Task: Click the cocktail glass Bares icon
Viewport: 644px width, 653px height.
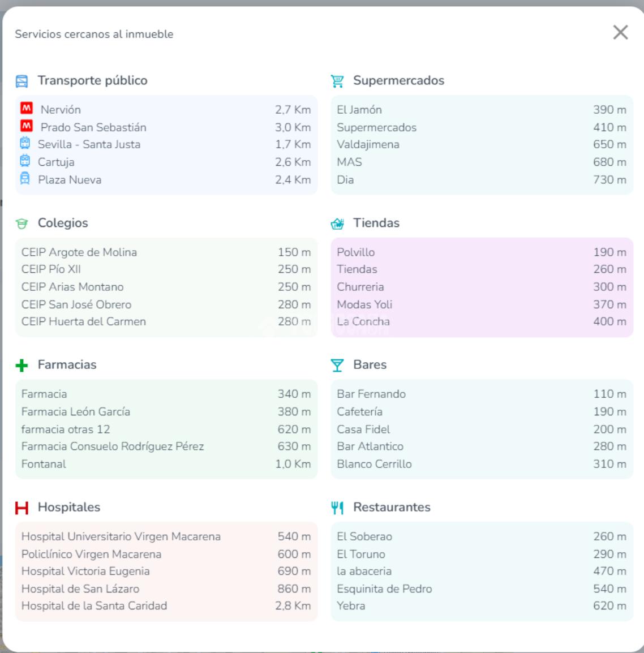Action: coord(337,366)
